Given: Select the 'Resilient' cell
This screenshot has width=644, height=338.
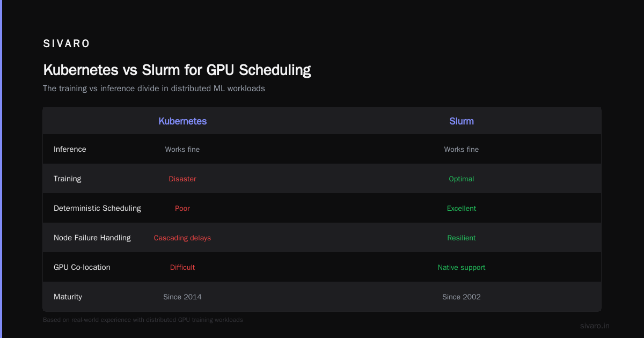Looking at the screenshot, I should [462, 238].
